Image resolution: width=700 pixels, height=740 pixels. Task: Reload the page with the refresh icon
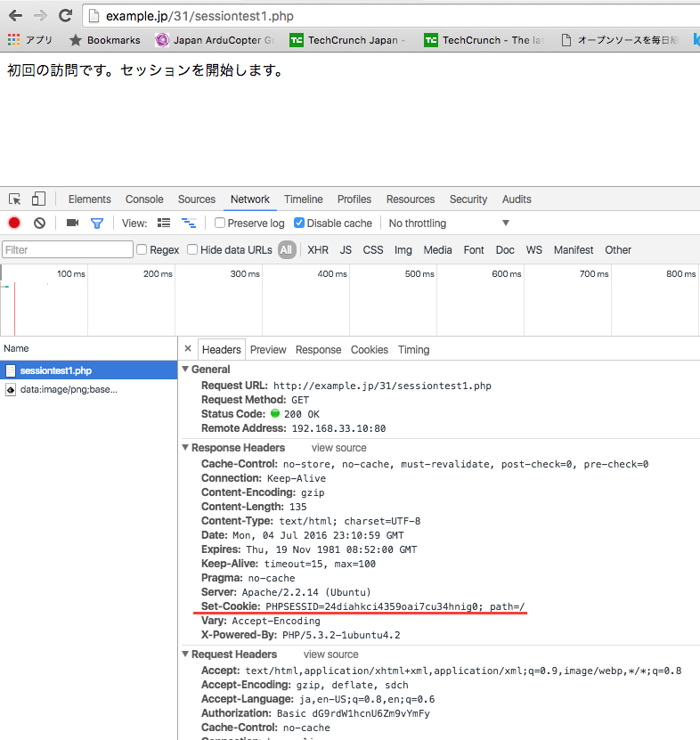point(66,16)
